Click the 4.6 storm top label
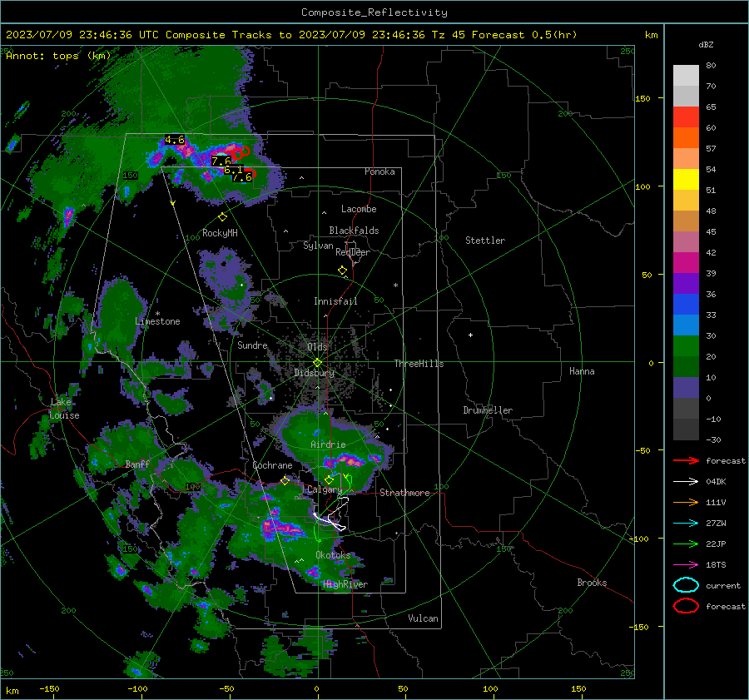 (175, 140)
